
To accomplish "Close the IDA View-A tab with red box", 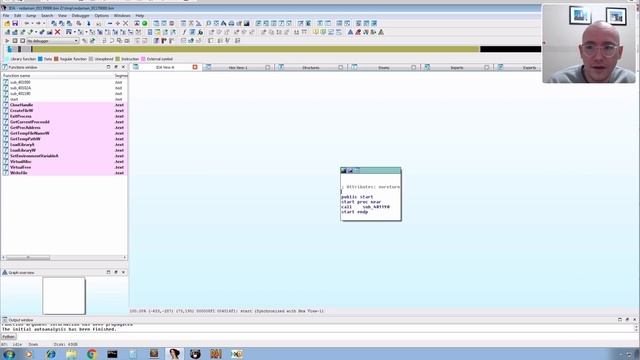I will pos(195,67).
